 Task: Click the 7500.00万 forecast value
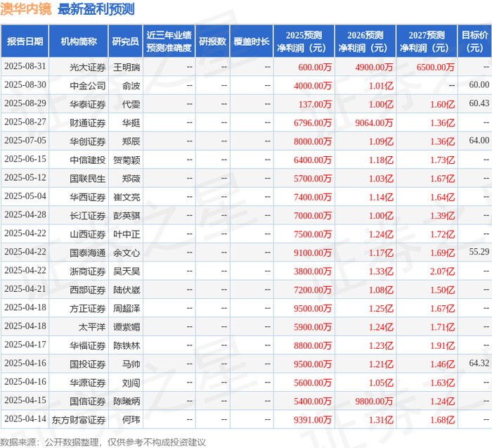[x=313, y=234]
